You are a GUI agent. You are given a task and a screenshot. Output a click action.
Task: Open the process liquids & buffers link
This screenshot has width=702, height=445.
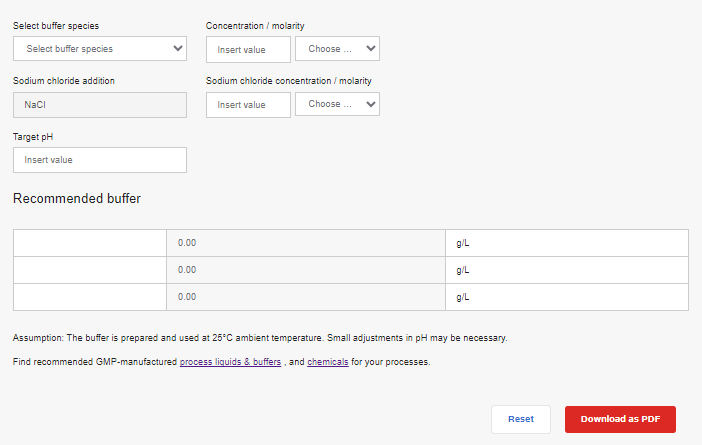[230, 362]
